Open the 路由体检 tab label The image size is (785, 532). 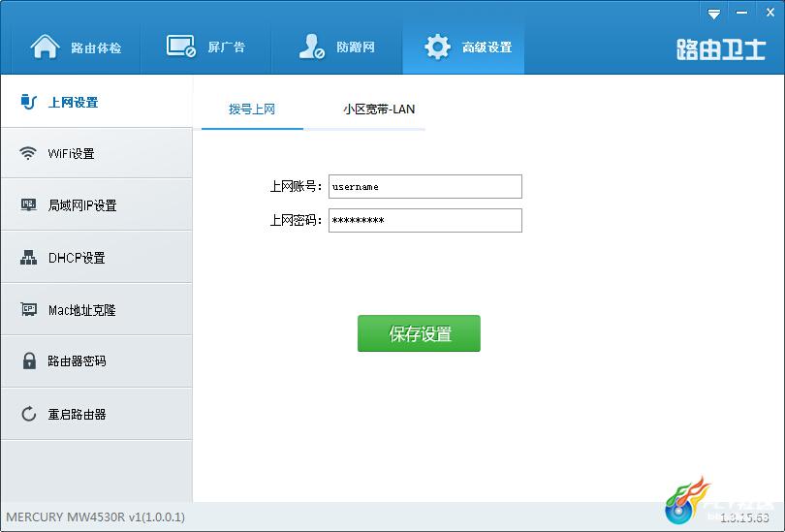(96, 47)
